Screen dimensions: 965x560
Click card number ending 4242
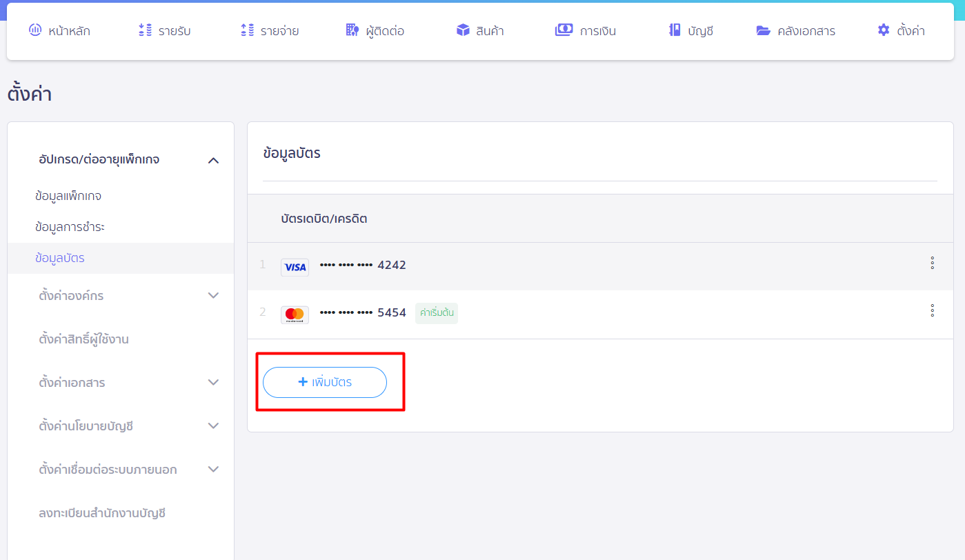tap(363, 265)
